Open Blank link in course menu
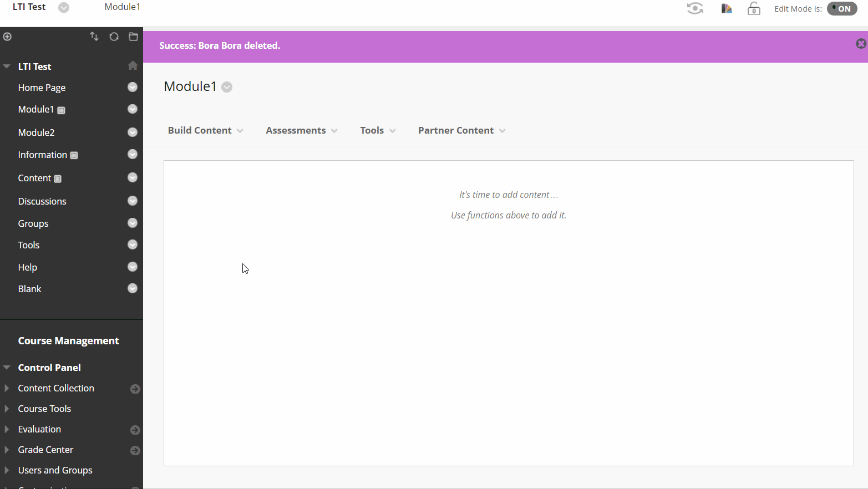This screenshot has width=868, height=489. click(29, 289)
